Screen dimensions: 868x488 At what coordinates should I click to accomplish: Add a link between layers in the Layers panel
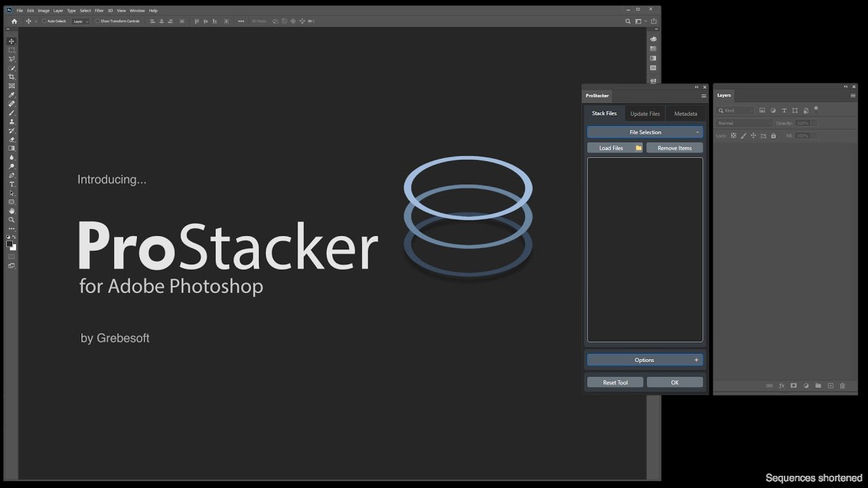pos(769,386)
